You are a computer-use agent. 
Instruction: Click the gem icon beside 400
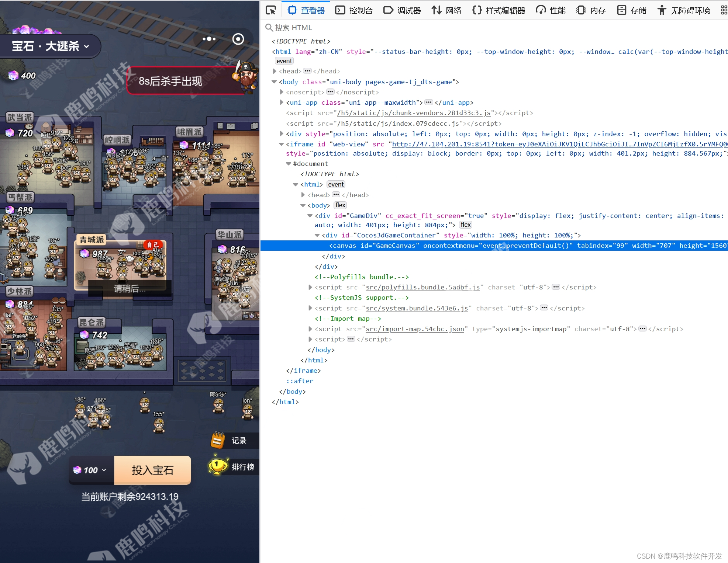[13, 76]
